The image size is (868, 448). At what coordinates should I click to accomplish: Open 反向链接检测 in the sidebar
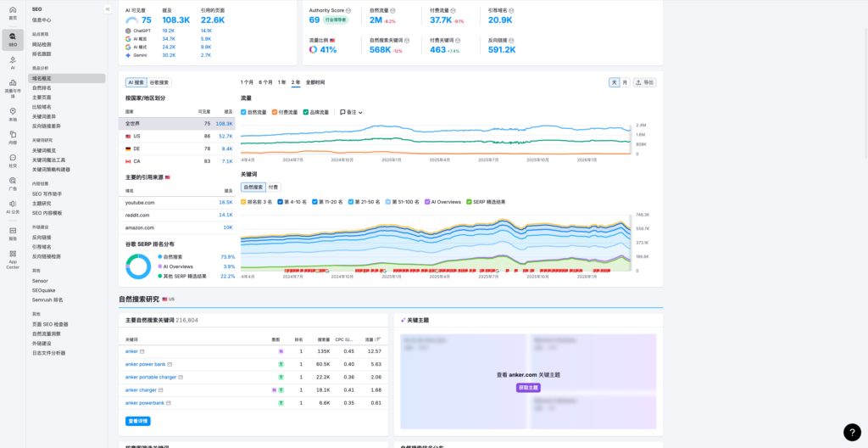47,257
